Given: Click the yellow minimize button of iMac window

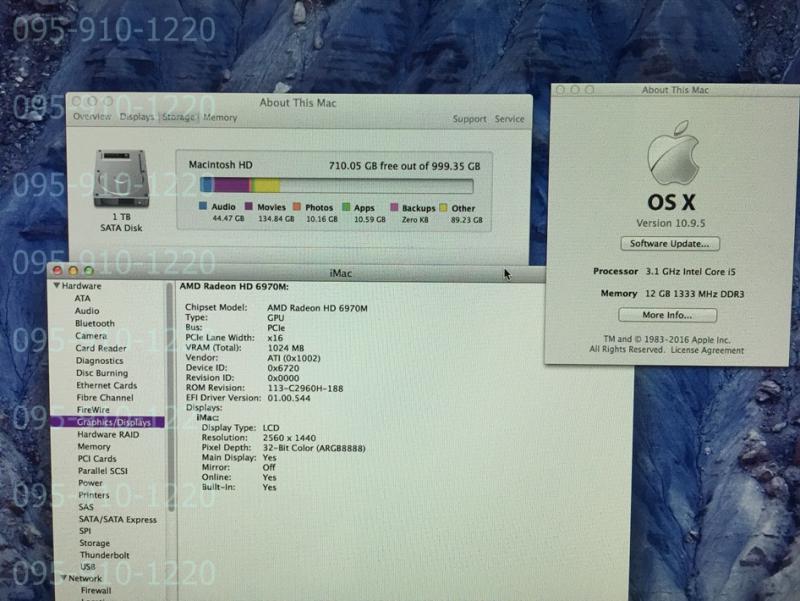Looking at the screenshot, I should (73, 271).
